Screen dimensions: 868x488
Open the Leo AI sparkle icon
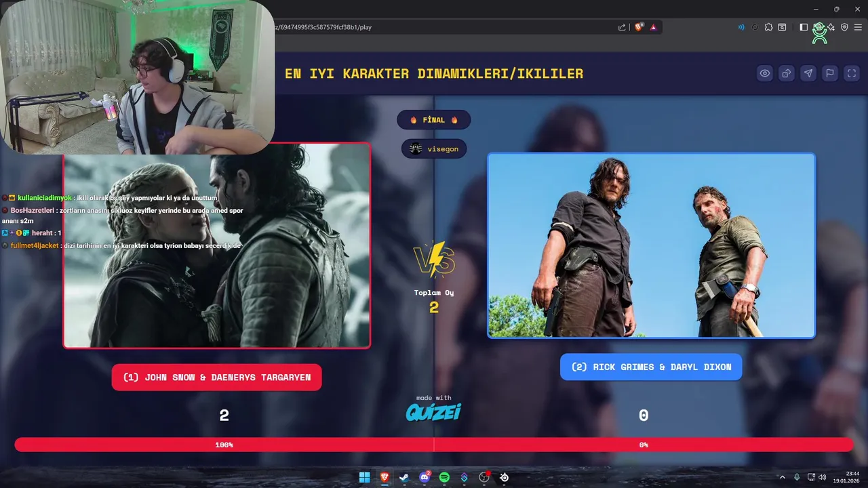coord(831,27)
